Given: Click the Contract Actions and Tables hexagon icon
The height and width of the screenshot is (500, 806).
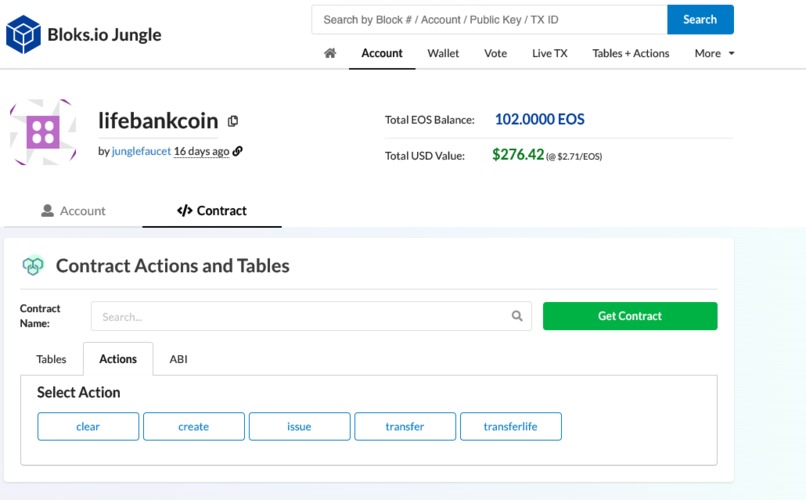Looking at the screenshot, I should tap(33, 265).
